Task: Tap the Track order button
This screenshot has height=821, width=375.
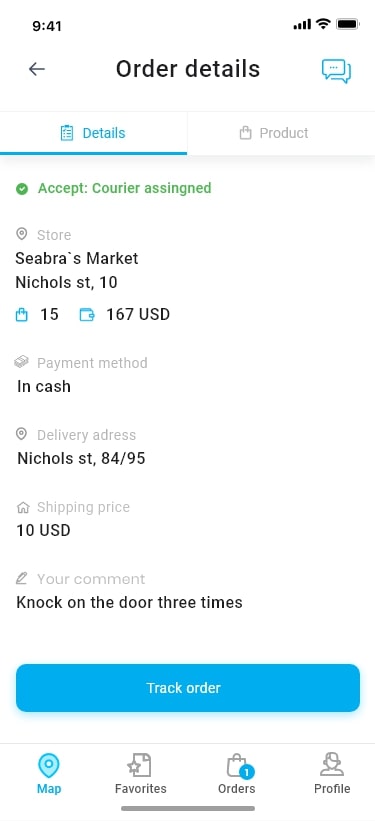Action: (x=188, y=687)
